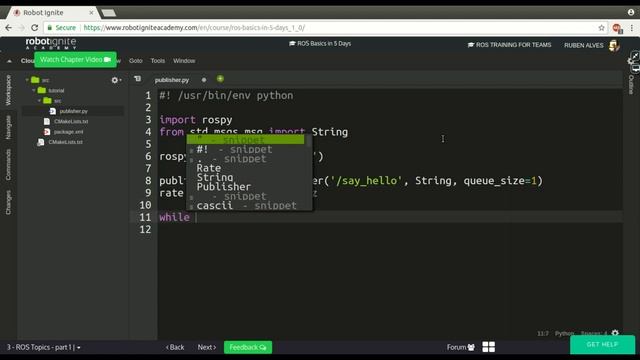The image size is (640, 360).
Task: Open the root-level CMakeLists.txt
Action: pos(65,142)
